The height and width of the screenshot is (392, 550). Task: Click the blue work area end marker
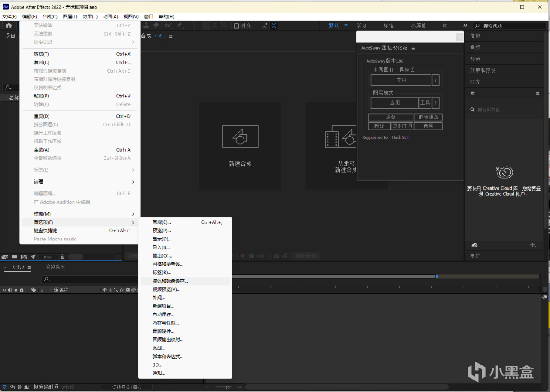click(x=437, y=277)
